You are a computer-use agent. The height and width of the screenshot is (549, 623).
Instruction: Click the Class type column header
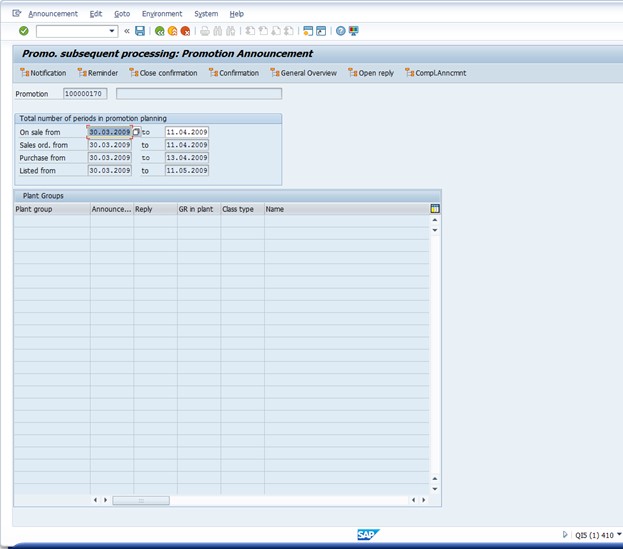click(242, 209)
